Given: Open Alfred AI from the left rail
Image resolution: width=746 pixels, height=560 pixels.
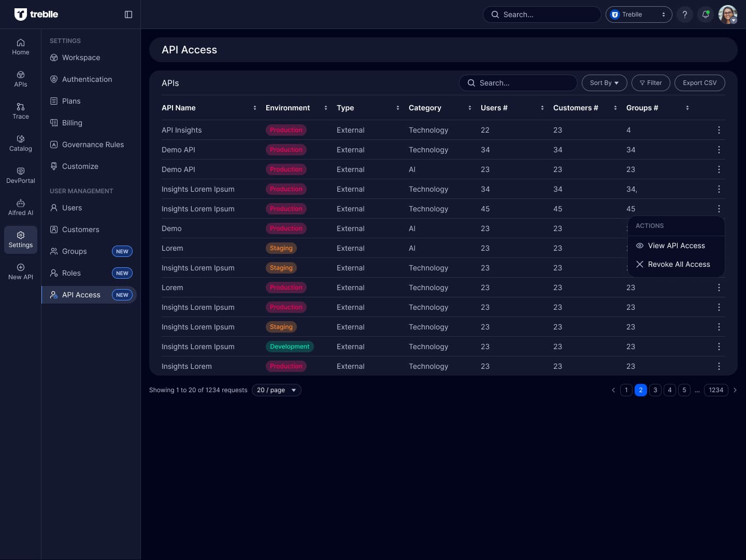Looking at the screenshot, I should point(21,207).
